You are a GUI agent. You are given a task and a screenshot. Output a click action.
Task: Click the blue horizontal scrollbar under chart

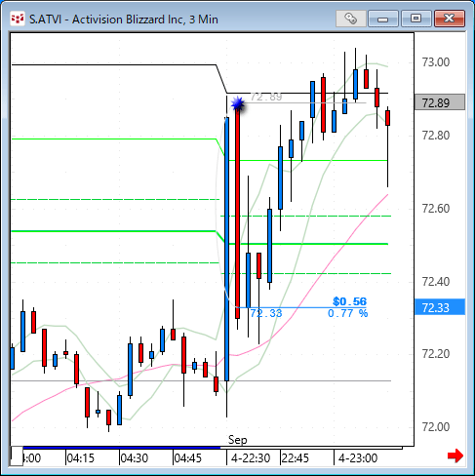click(122, 448)
